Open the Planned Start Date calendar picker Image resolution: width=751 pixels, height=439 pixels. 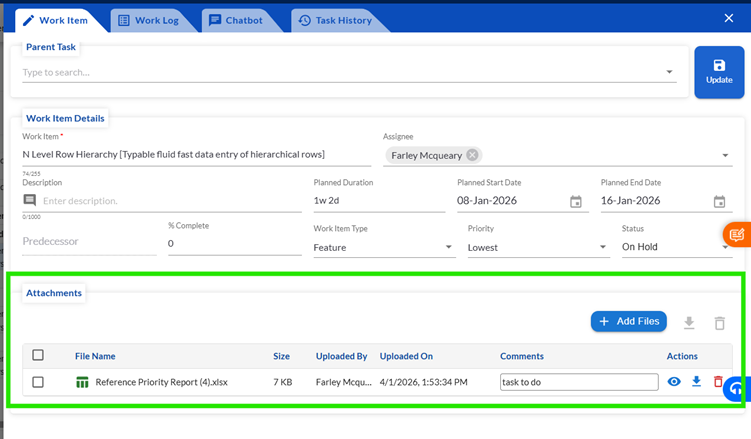576,202
